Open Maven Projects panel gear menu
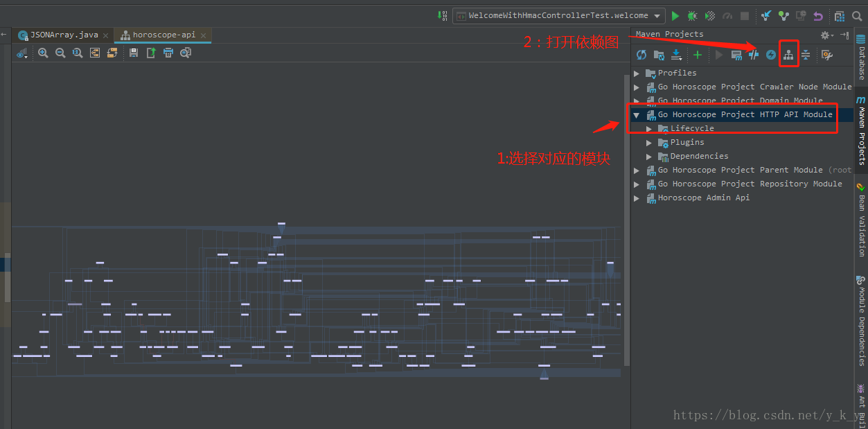Screen dimensions: 868x429 tap(826, 35)
